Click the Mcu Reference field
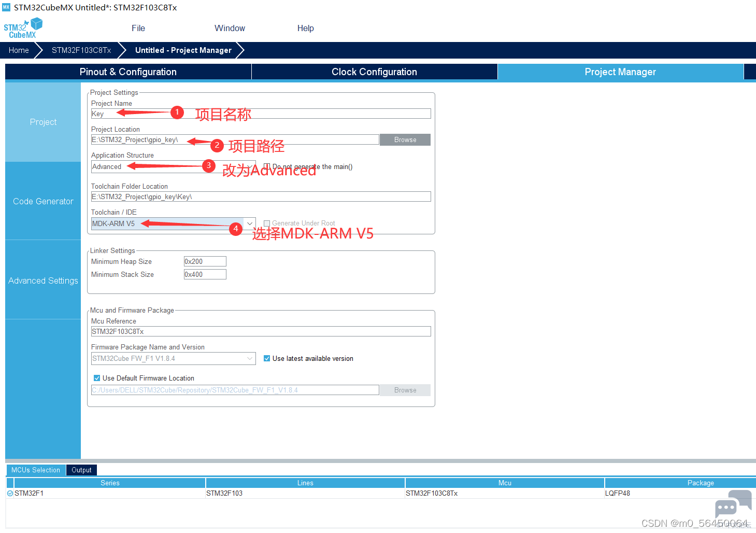The image size is (756, 533). click(261, 332)
